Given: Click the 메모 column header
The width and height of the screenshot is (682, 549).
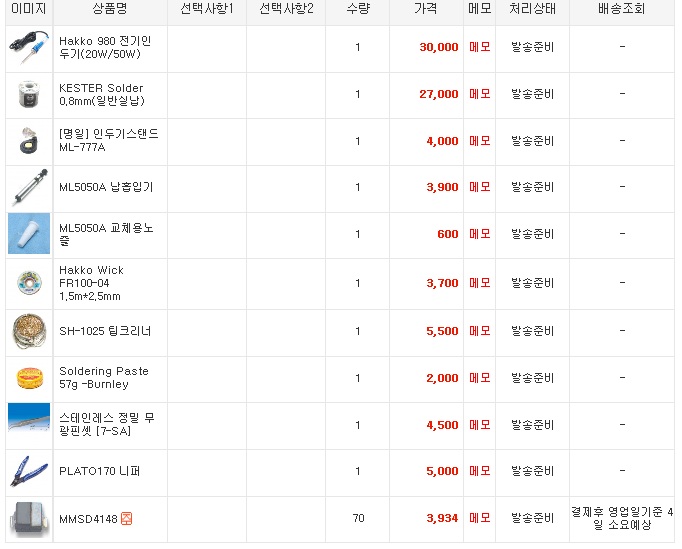Looking at the screenshot, I should pos(480,8).
